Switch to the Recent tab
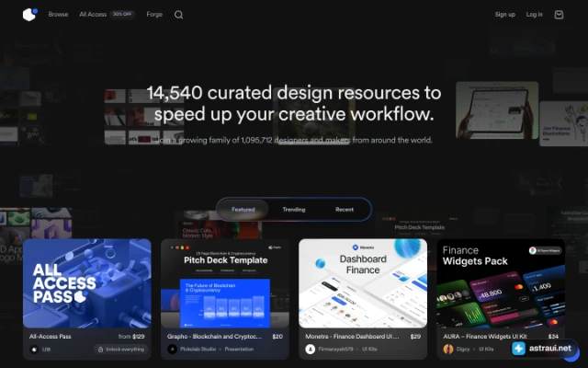Image resolution: width=588 pixels, height=368 pixels. pyautogui.click(x=345, y=210)
